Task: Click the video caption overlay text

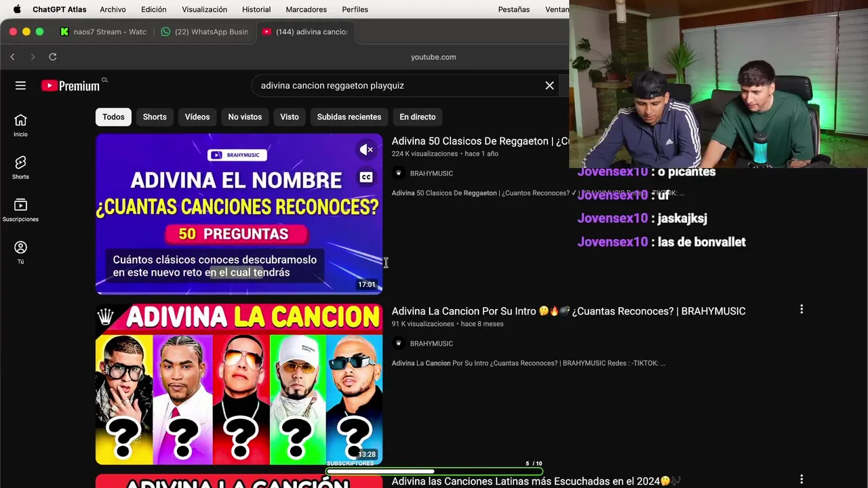Action: [x=215, y=266]
